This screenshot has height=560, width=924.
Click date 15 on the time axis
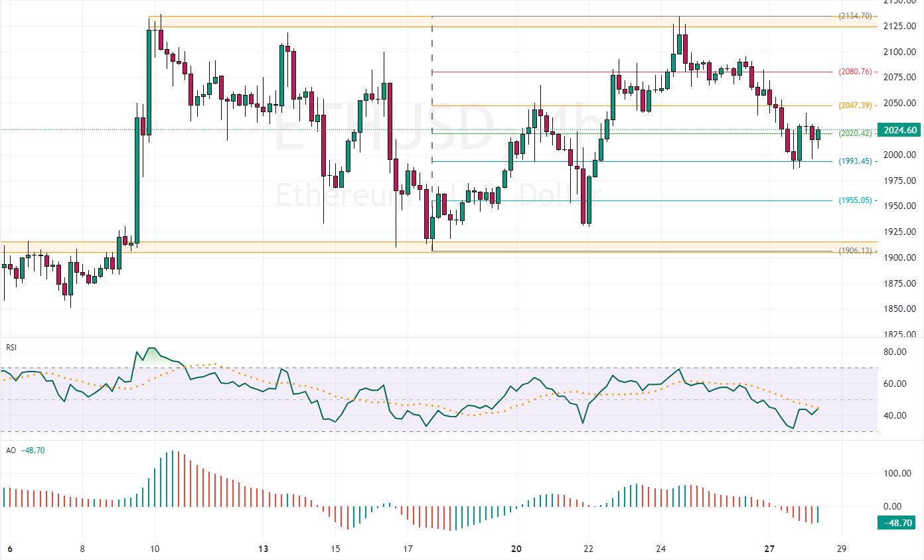[x=335, y=549]
